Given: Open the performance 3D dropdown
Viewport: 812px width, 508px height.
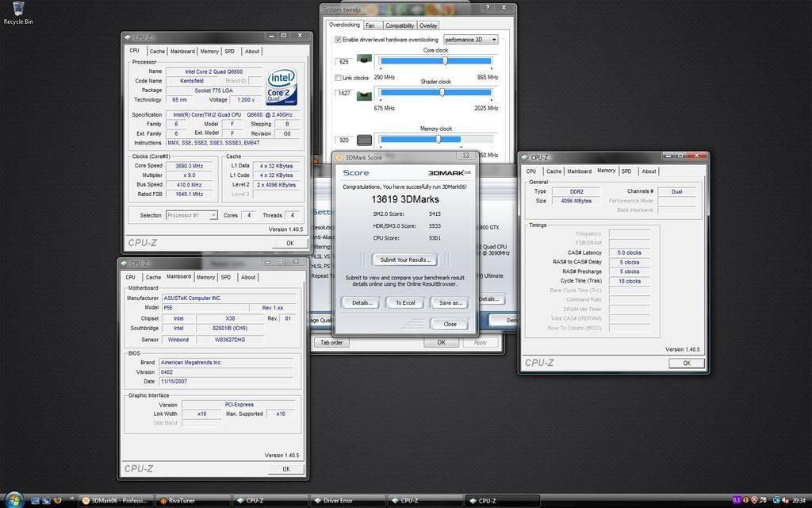Looking at the screenshot, I should click(x=471, y=40).
